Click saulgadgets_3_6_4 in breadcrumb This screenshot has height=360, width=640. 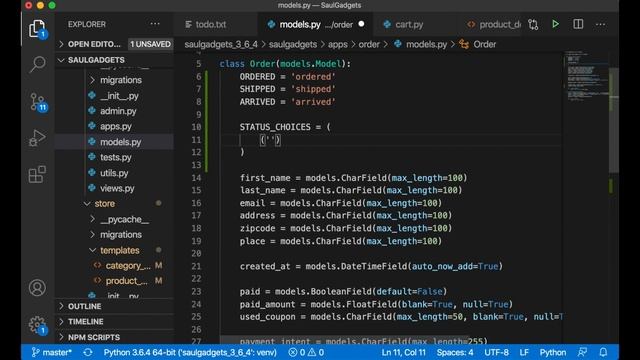click(221, 44)
